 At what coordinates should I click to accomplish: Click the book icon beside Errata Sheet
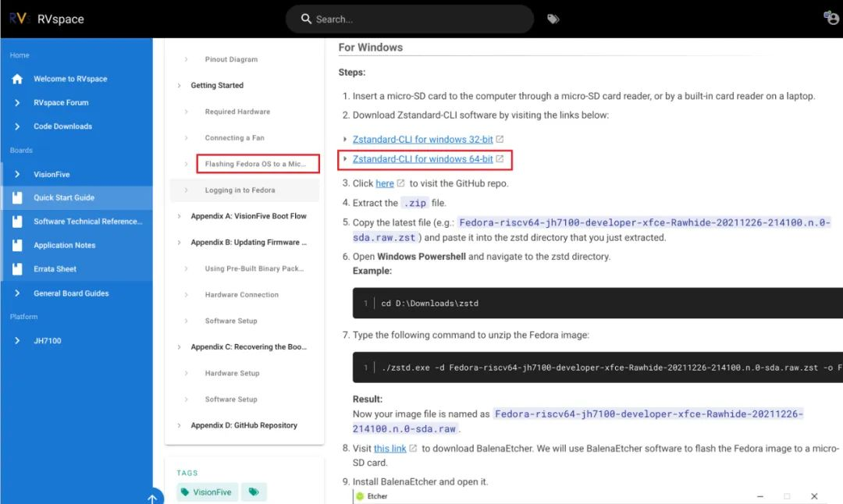tap(17, 268)
